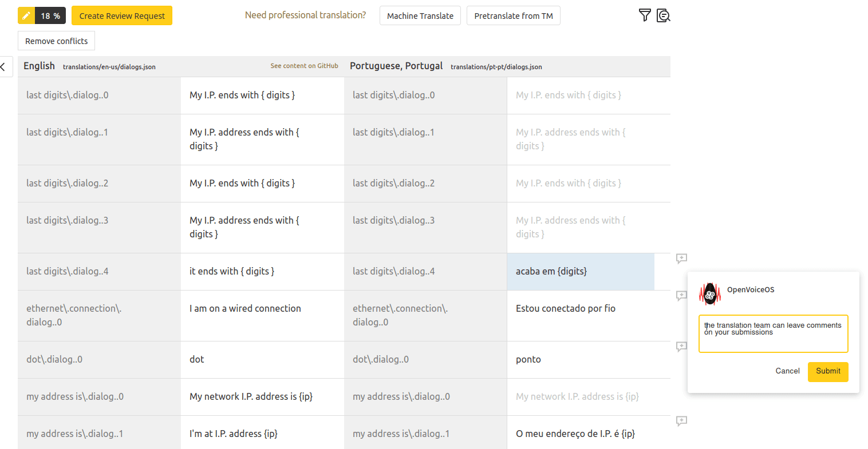Image resolution: width=868 pixels, height=449 pixels.
Task: Click the search in strings icon
Action: point(664,15)
